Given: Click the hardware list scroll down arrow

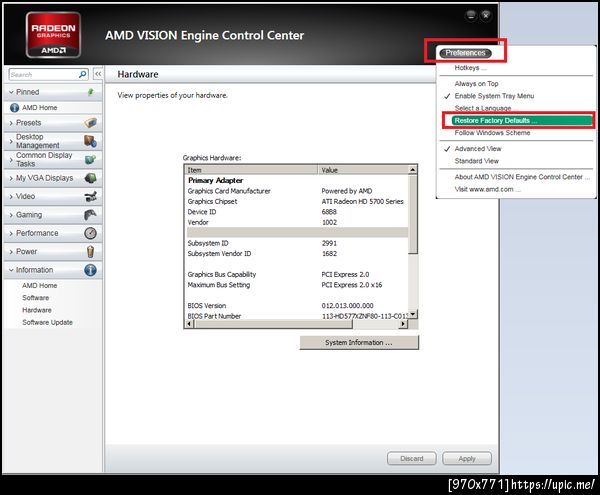Looking at the screenshot, I should point(412,314).
